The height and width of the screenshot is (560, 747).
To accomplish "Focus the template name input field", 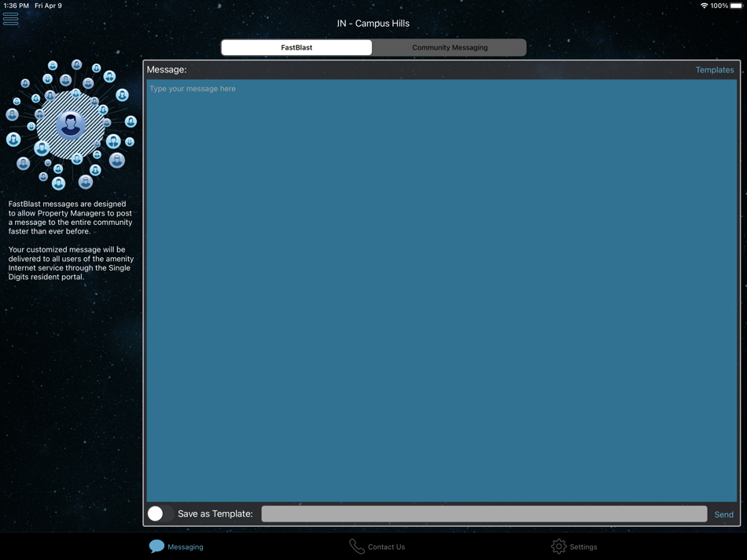I will pyautogui.click(x=484, y=514).
